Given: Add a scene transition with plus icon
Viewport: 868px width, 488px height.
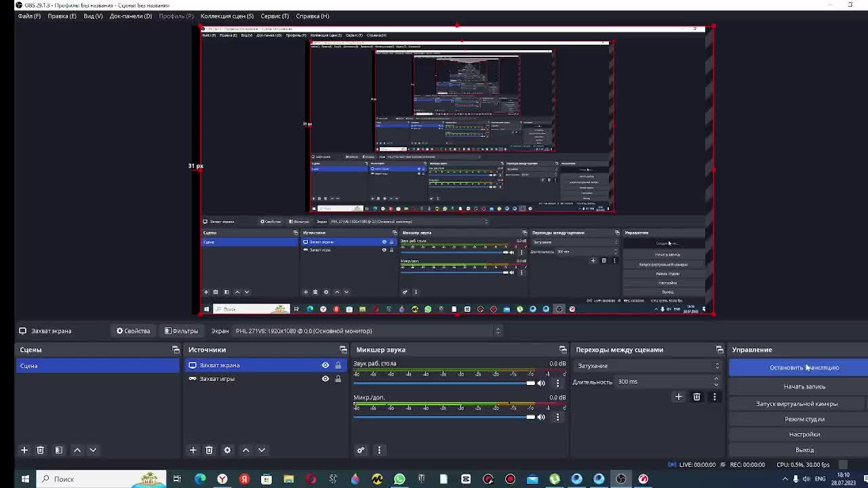Looking at the screenshot, I should [x=678, y=397].
